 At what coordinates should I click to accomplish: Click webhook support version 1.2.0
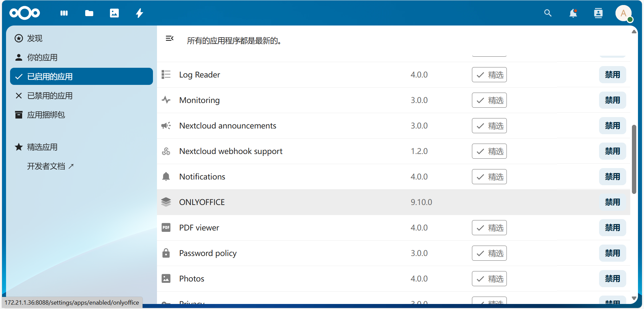click(x=419, y=151)
